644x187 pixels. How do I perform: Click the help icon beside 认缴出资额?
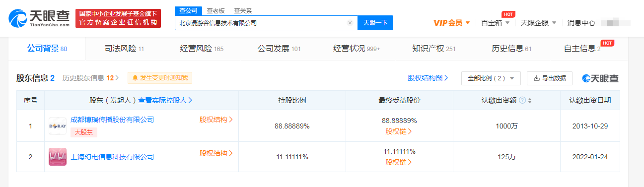tap(522, 100)
